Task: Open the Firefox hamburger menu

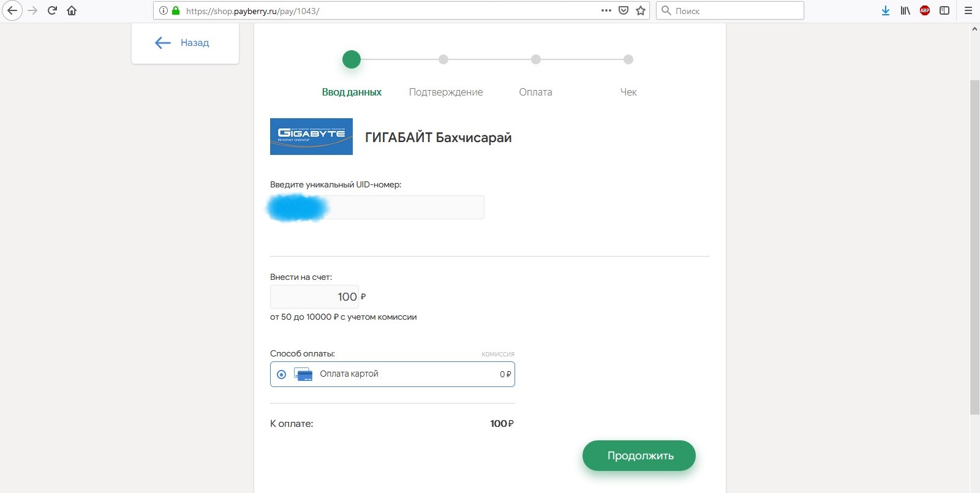Action: 968,10
